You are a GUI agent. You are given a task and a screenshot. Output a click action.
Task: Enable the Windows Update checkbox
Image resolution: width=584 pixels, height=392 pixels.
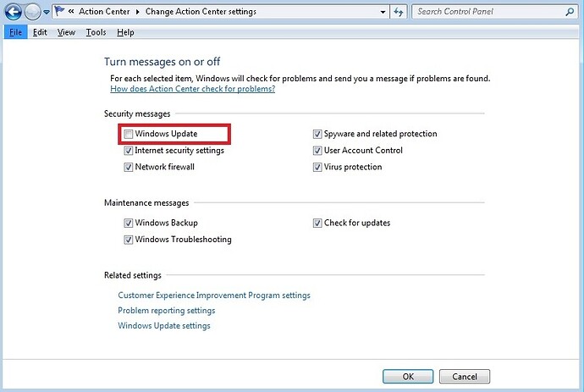pos(128,134)
